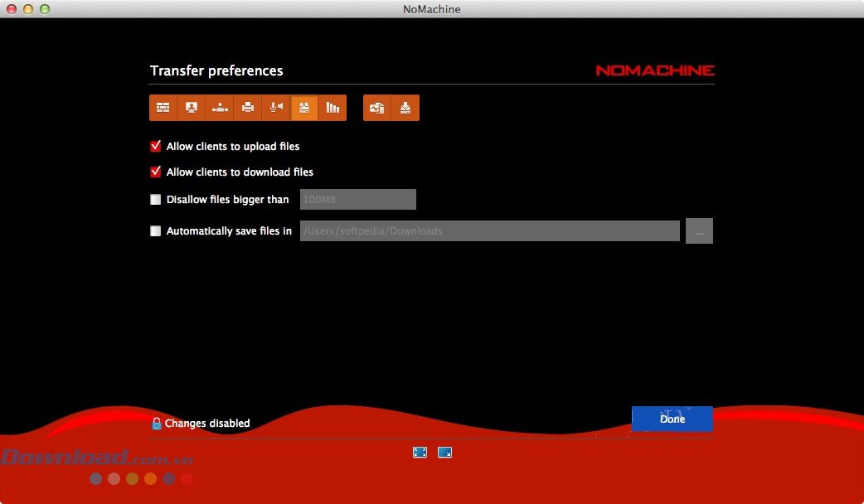Open the updates download icon
The image size is (864, 504).
[405, 108]
